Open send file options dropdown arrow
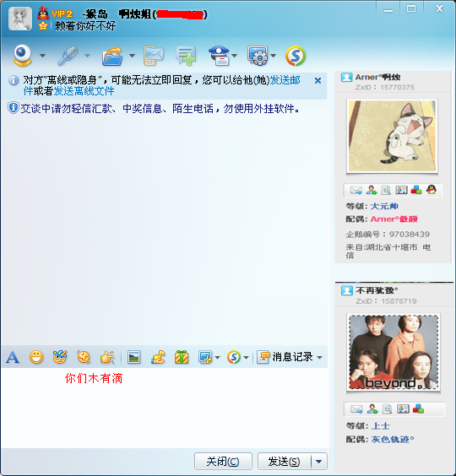This screenshot has width=456, height=476. tap(132, 56)
